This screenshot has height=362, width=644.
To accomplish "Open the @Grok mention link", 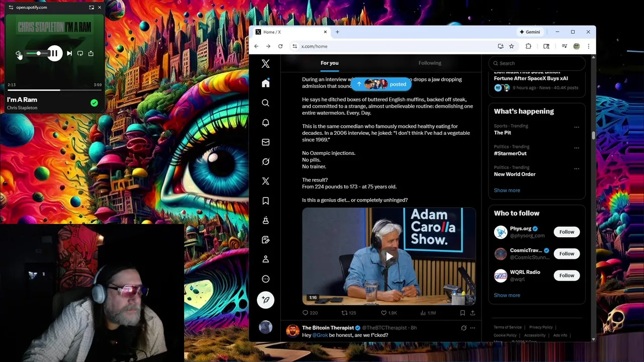I will pyautogui.click(x=320, y=335).
